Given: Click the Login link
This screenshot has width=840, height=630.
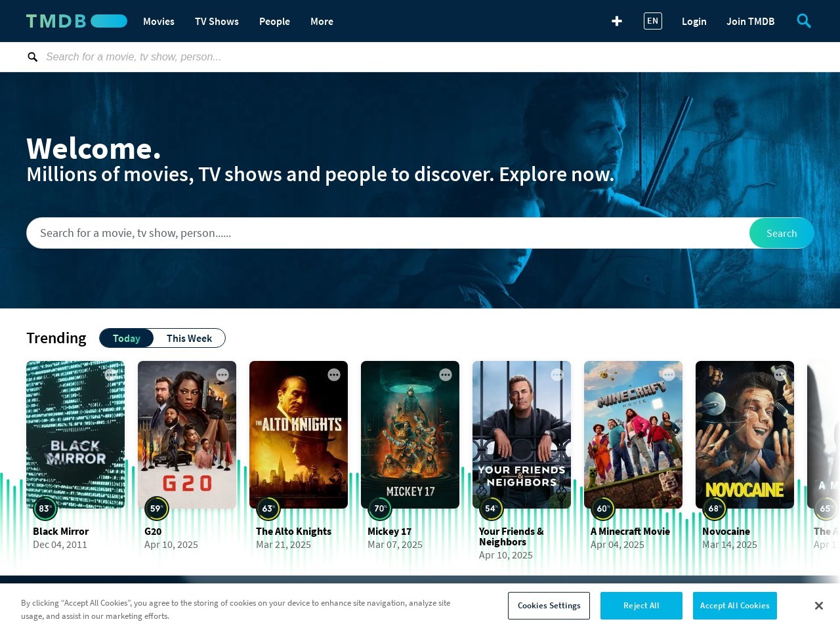Looking at the screenshot, I should point(694,21).
